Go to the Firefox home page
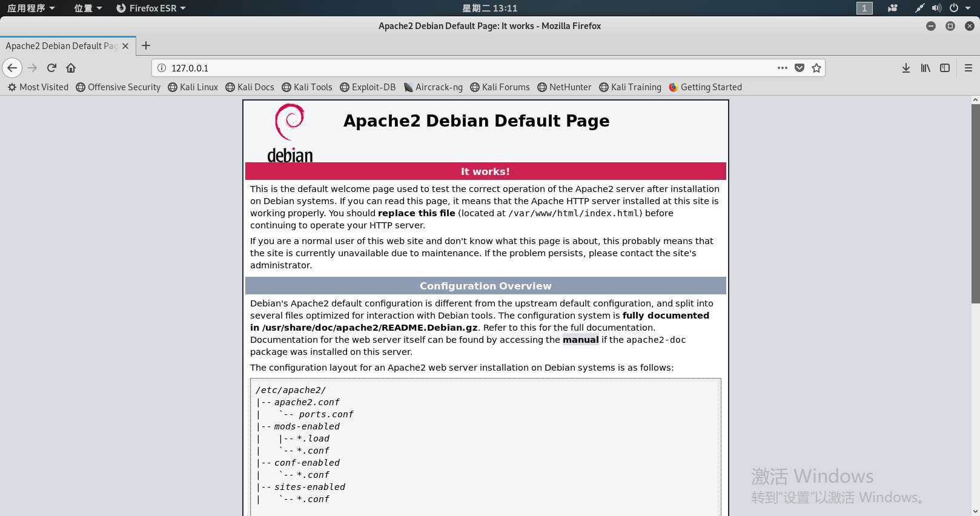 tap(71, 68)
